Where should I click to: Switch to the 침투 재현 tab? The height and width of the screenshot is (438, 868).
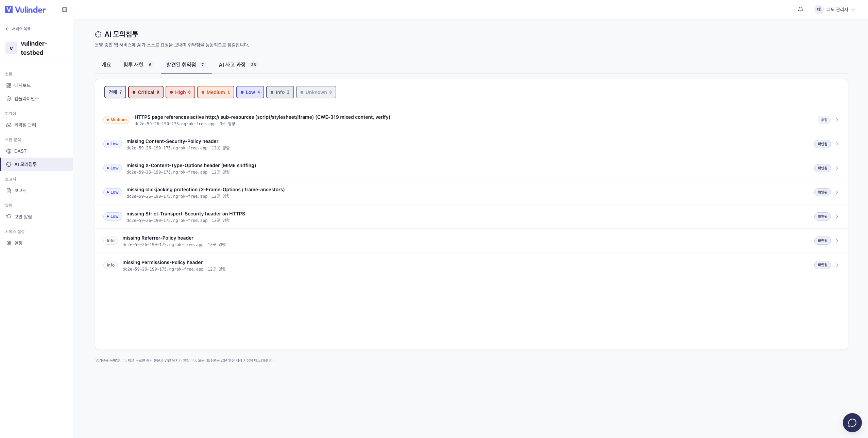[138, 65]
